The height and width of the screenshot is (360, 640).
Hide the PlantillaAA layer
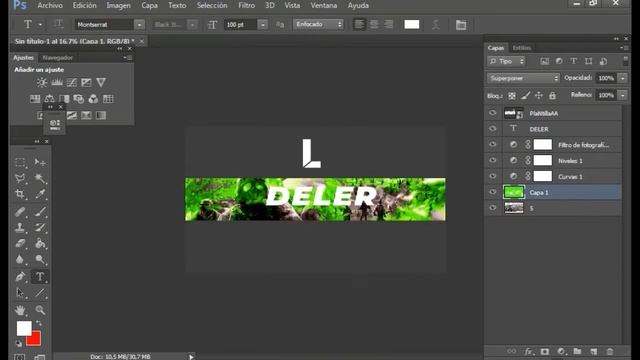493,113
